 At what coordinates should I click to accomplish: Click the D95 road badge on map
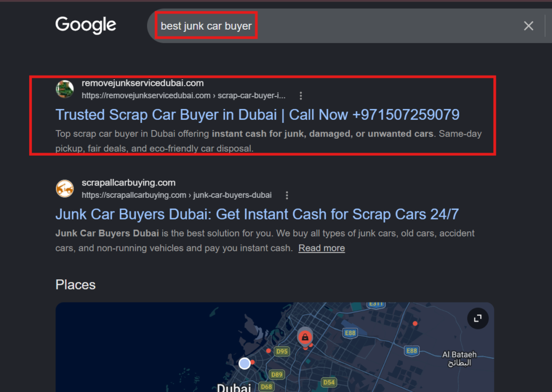tap(282, 351)
